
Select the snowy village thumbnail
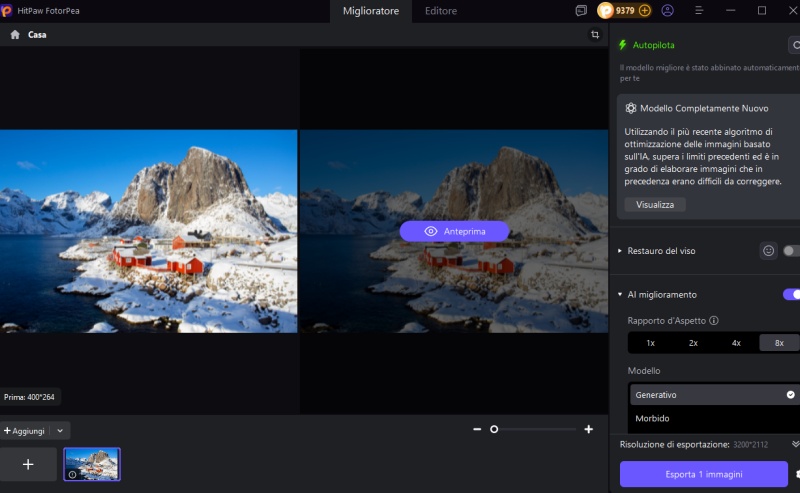click(92, 464)
